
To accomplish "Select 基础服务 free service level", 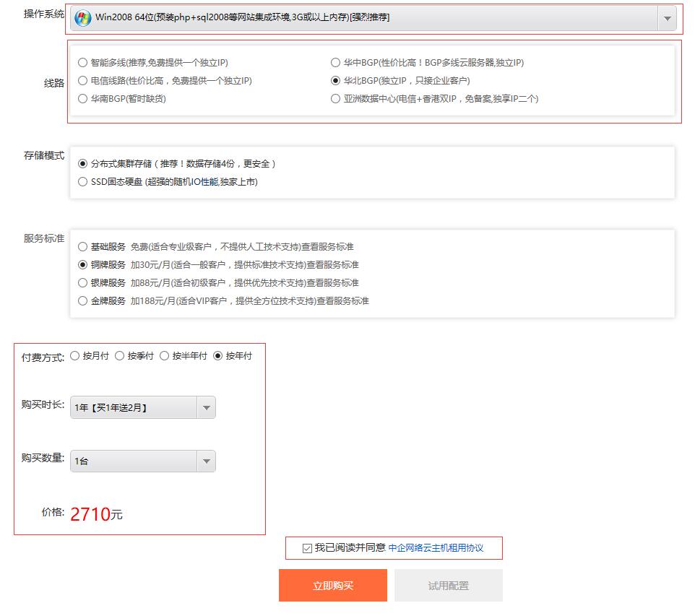I will pyautogui.click(x=83, y=247).
